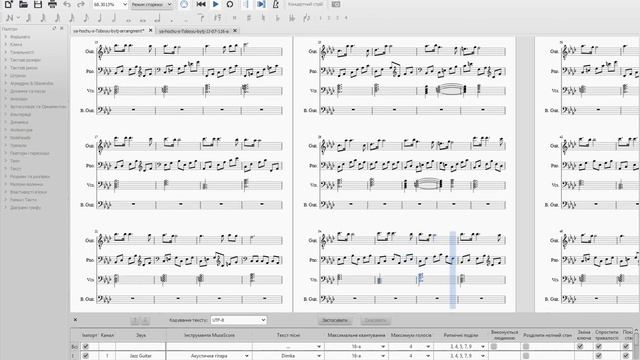The height and width of the screenshot is (360, 640).
Task: Toggle loop playback
Action: (230, 4)
